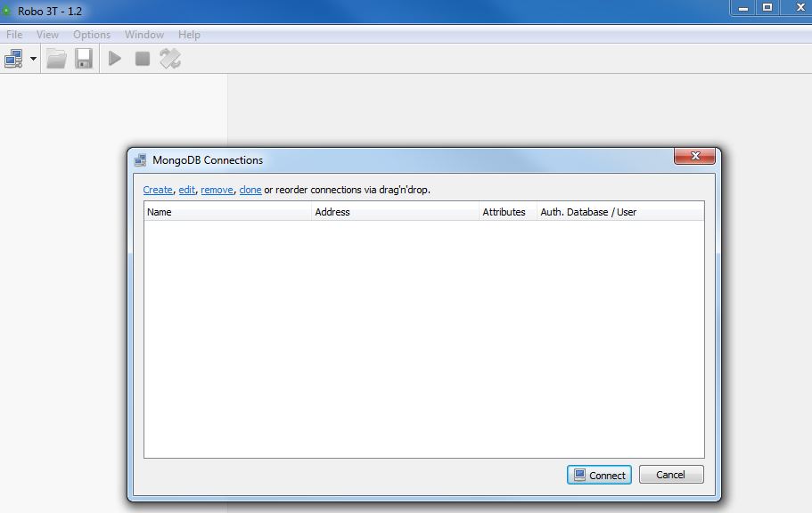Open the connect icon's dropdown arrow
This screenshot has width=812, height=513.
point(33,59)
